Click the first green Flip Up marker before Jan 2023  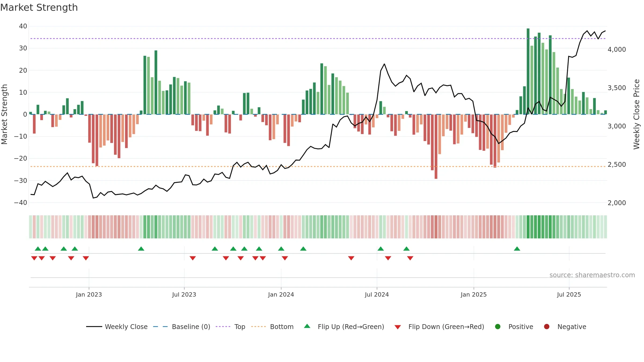(38, 249)
